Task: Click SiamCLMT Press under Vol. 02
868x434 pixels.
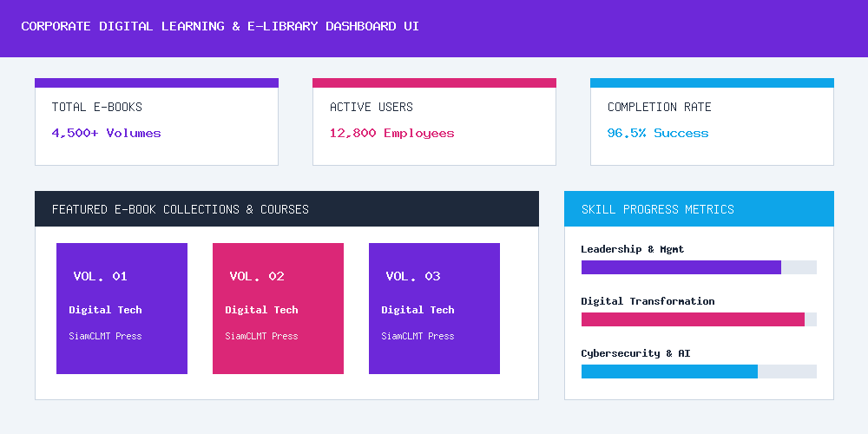Action: pos(261,336)
